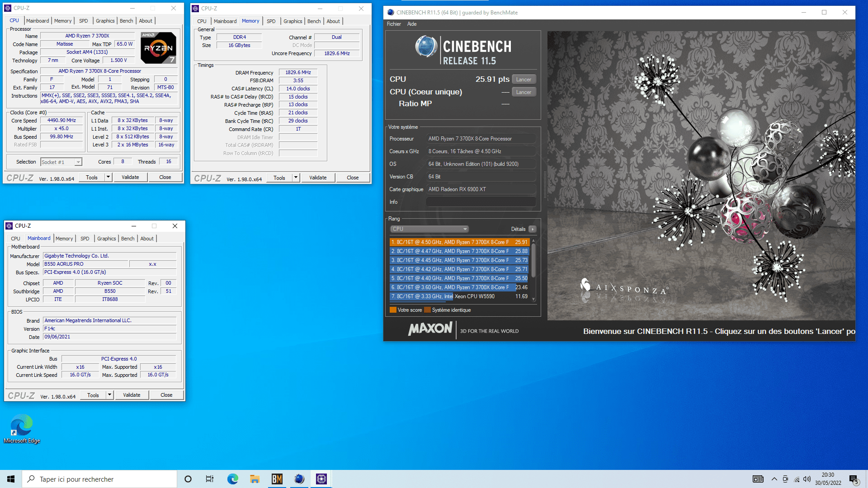Click the Détails arrow button

pos(533,229)
